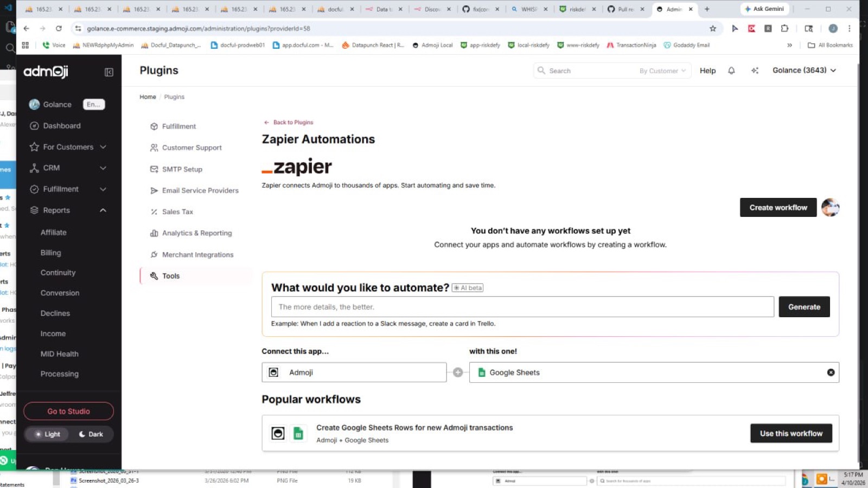Image resolution: width=868 pixels, height=488 pixels.
Task: Click the Dashboard sidebar icon
Action: (x=34, y=126)
